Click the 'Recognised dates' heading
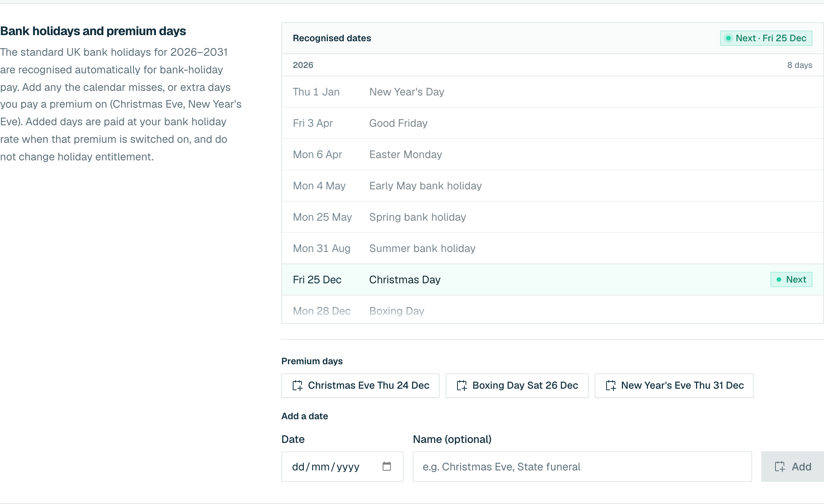The height and width of the screenshot is (504, 824). click(332, 38)
